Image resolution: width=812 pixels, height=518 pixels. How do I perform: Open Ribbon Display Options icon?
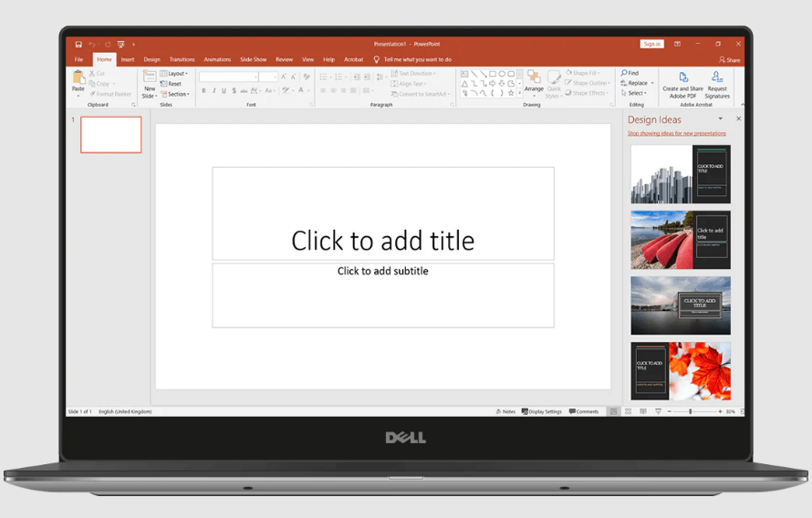(x=677, y=44)
